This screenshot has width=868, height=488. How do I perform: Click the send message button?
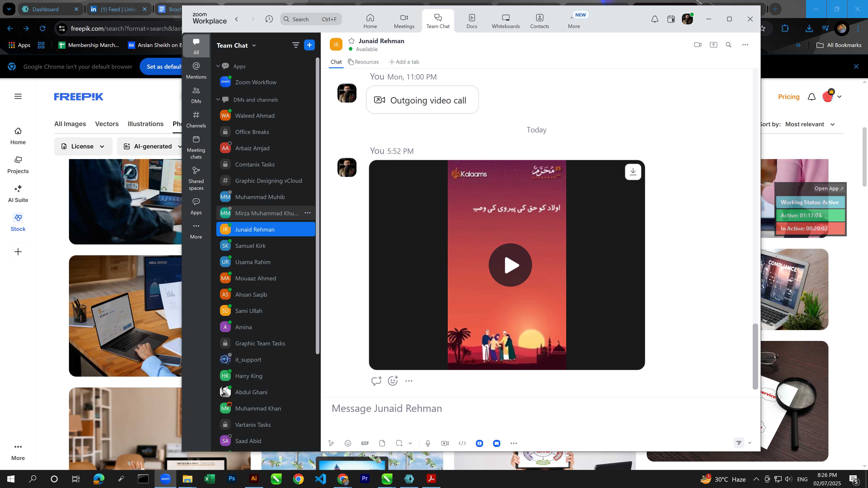click(739, 443)
